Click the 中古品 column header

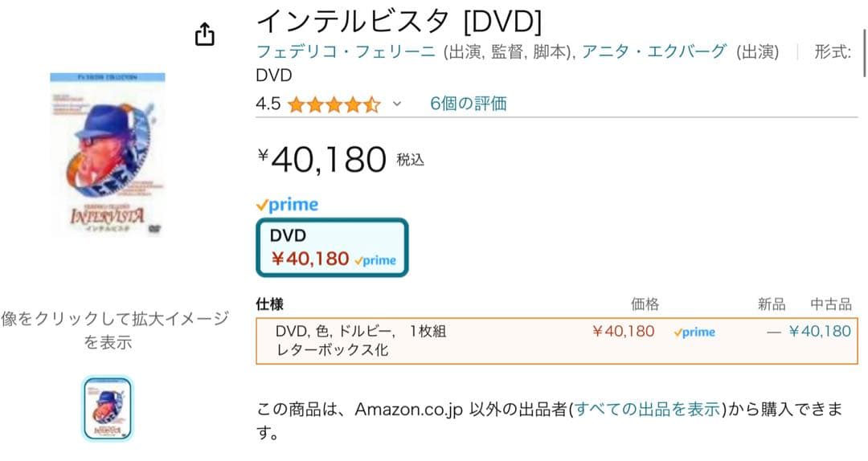[x=831, y=304]
